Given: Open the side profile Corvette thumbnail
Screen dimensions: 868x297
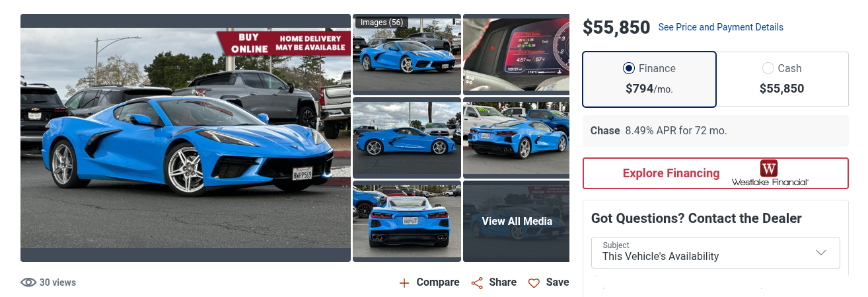Looking at the screenshot, I should [407, 138].
